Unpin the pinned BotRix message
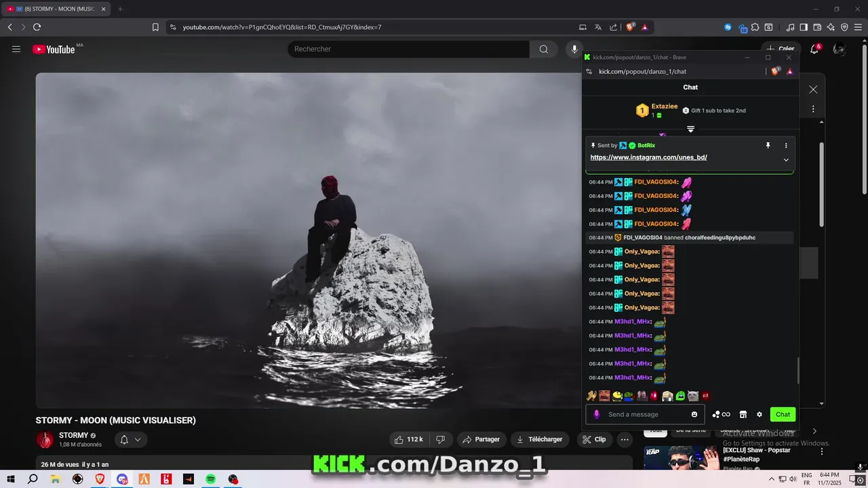 coord(768,145)
